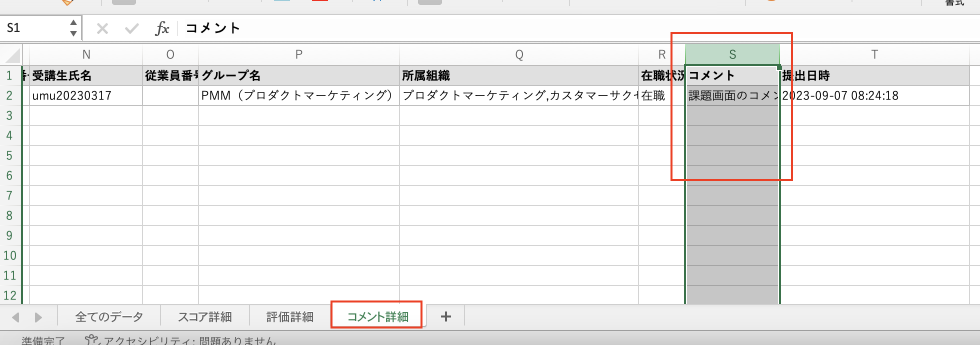The image size is (980, 345).
Task: Click the cancel X icon in formula bar
Action: 102,28
